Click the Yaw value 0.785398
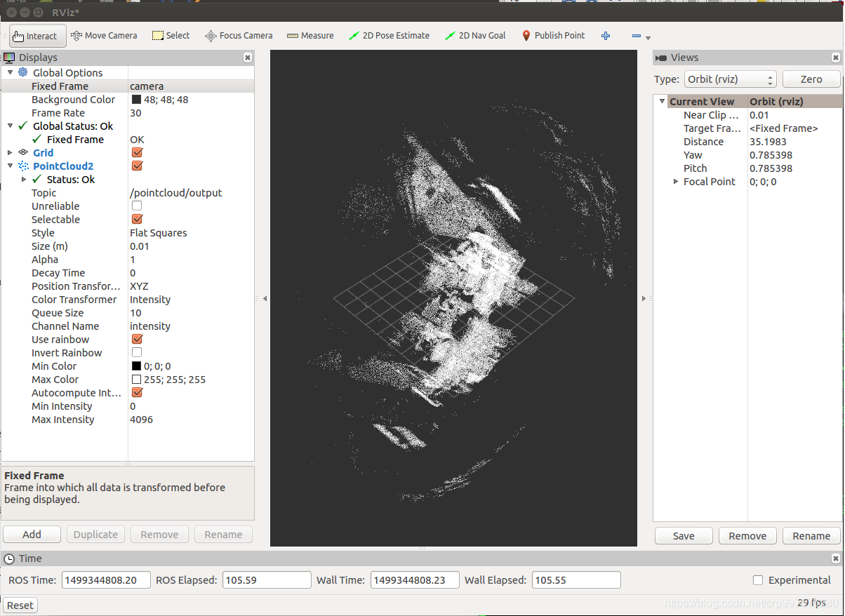 pyautogui.click(x=771, y=154)
